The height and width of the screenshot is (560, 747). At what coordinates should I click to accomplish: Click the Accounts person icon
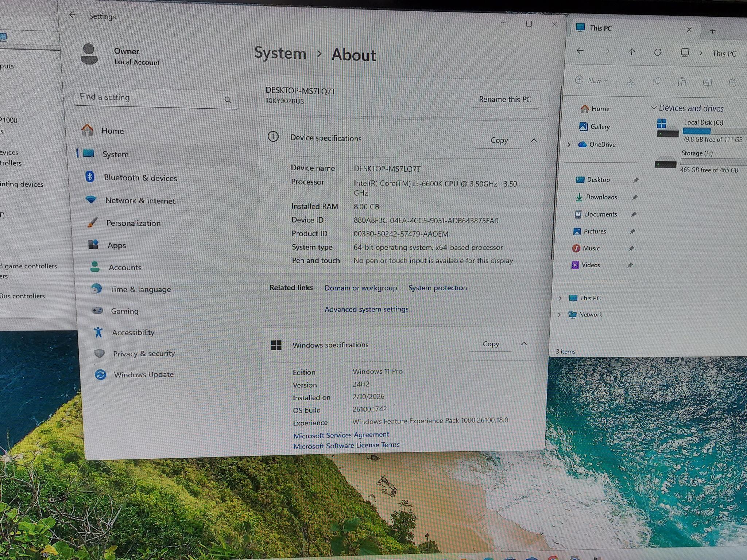[x=95, y=267]
